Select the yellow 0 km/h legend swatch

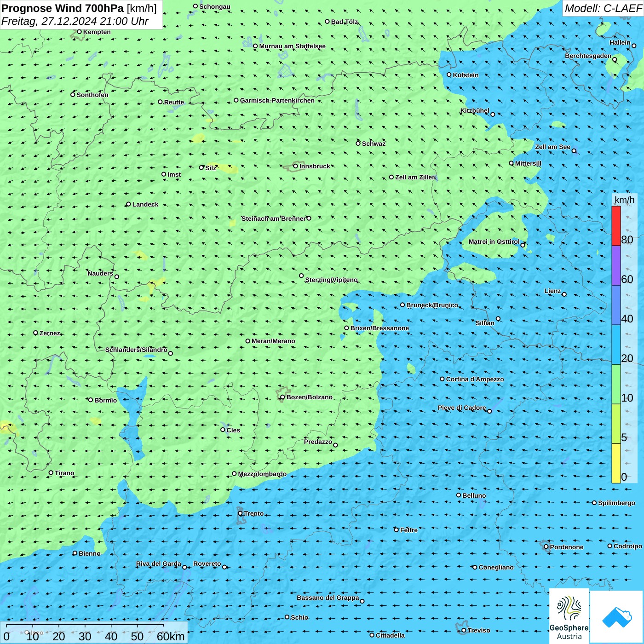pos(616,463)
